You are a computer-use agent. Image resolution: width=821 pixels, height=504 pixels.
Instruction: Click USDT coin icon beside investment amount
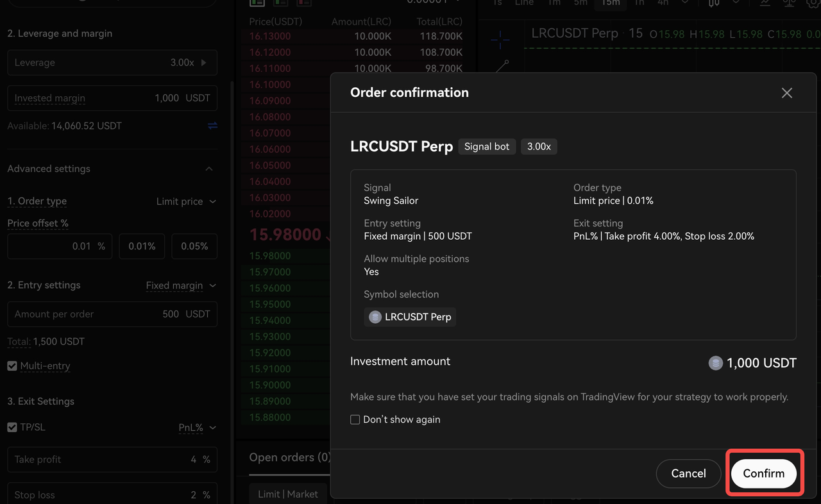(x=715, y=363)
